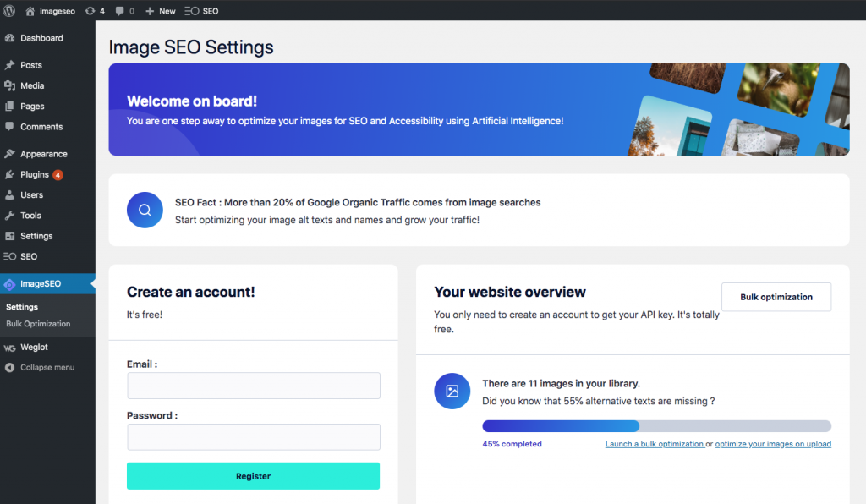Click the Pages icon in the sidebar

[x=9, y=106]
